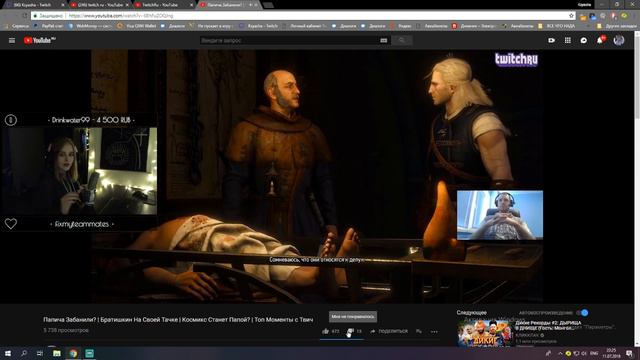Bookmark this page with the star icon
This screenshot has width=640, height=360.
(x=571, y=16)
